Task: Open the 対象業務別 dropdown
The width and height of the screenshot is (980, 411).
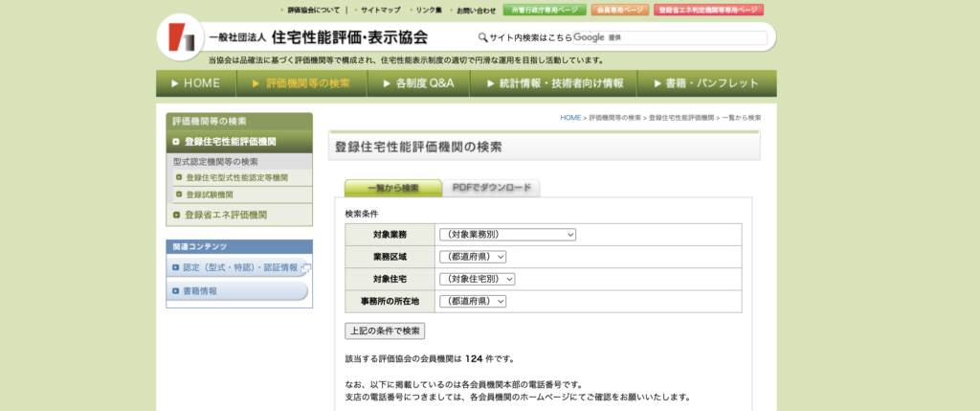Action: point(507,235)
